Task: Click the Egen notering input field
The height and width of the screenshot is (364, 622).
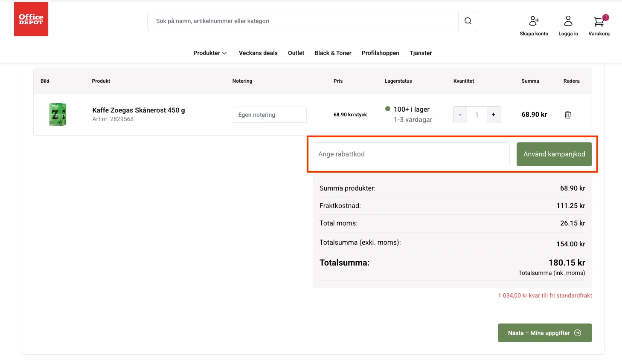Action: (x=270, y=115)
